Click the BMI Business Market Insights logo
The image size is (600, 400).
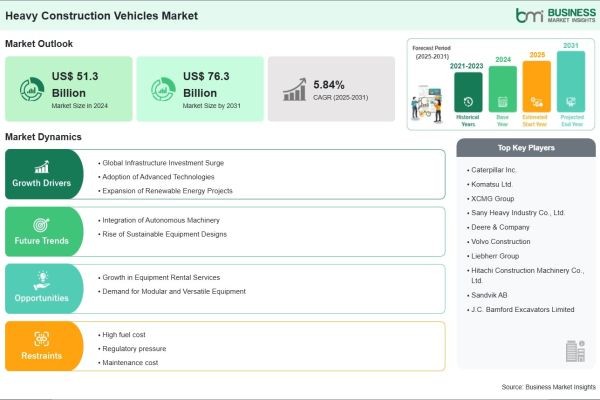tap(556, 15)
